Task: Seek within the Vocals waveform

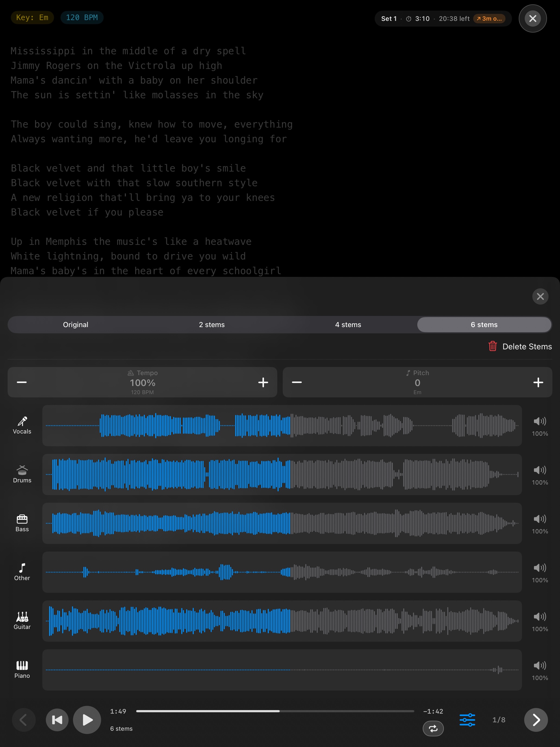Action: pyautogui.click(x=282, y=426)
